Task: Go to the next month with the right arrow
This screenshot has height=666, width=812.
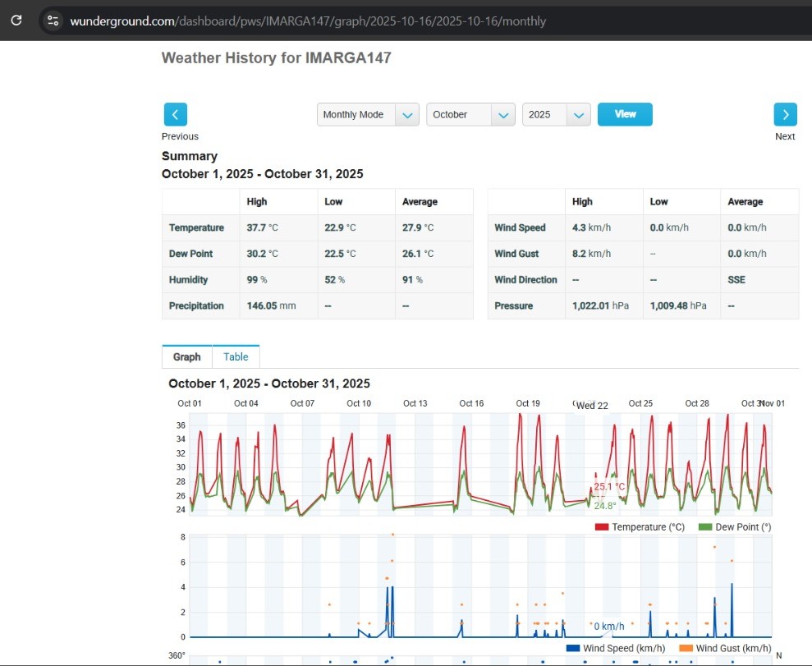Action: pos(785,114)
